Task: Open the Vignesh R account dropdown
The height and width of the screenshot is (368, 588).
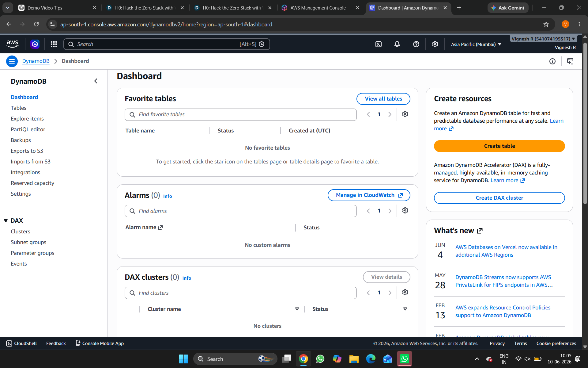Action: 543,39
